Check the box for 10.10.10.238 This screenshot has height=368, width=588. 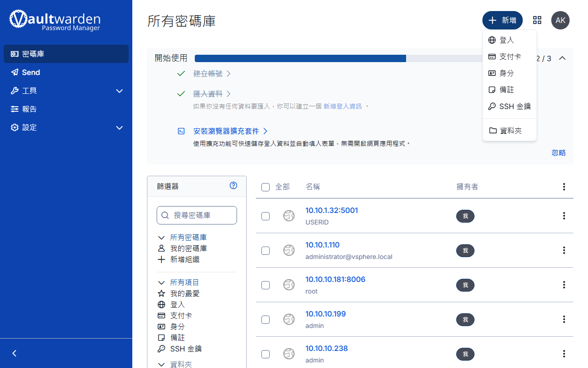pyautogui.click(x=266, y=354)
